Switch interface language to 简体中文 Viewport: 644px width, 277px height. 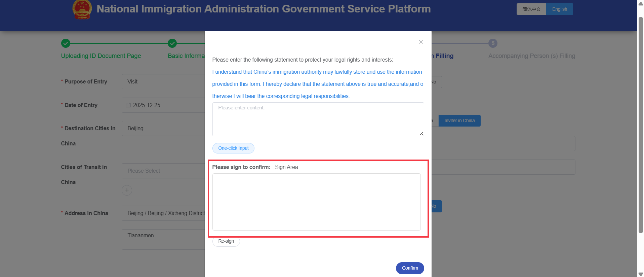[x=531, y=9]
